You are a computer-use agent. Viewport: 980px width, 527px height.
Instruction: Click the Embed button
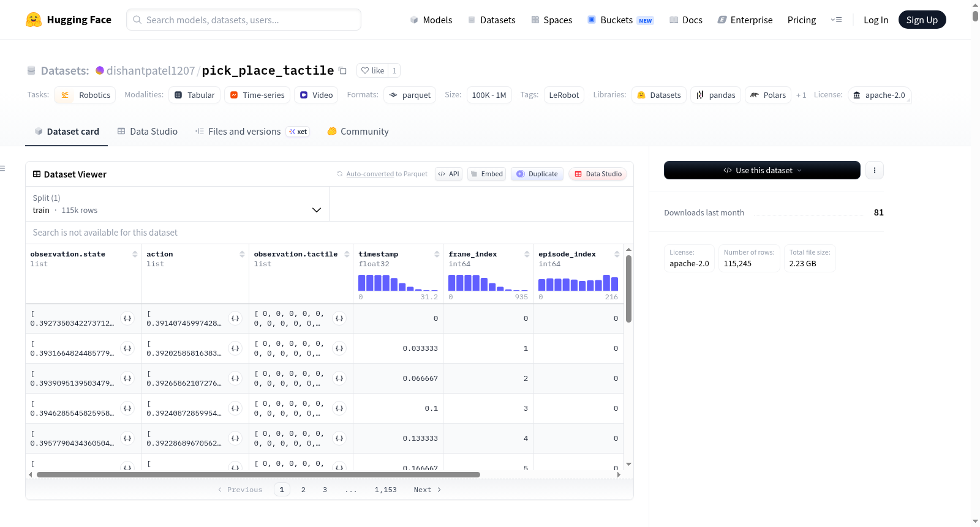coord(486,174)
